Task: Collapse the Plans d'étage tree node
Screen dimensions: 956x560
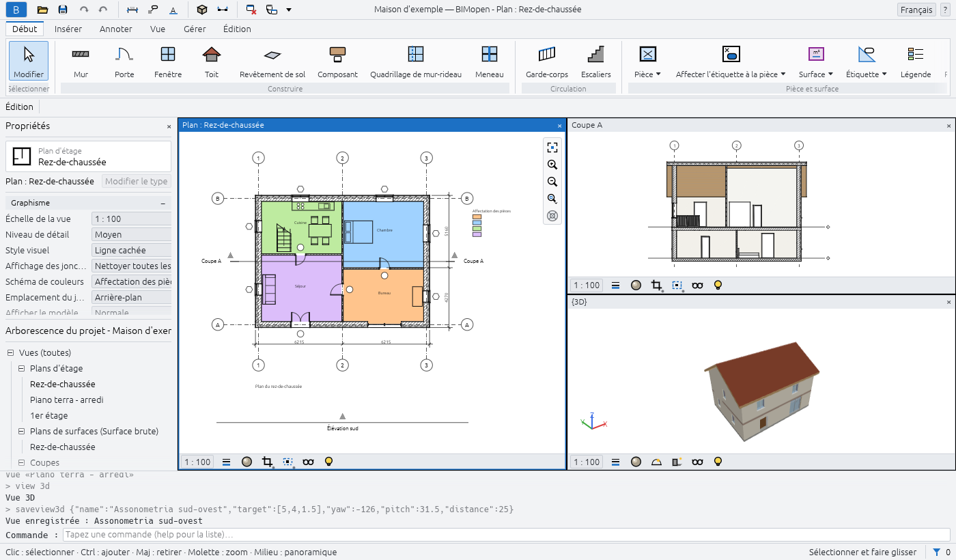Action: (x=21, y=369)
